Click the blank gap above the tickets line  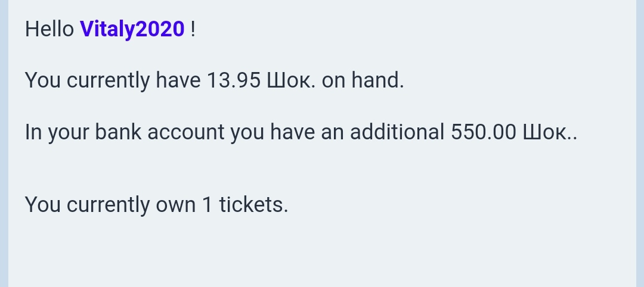(x=322, y=169)
